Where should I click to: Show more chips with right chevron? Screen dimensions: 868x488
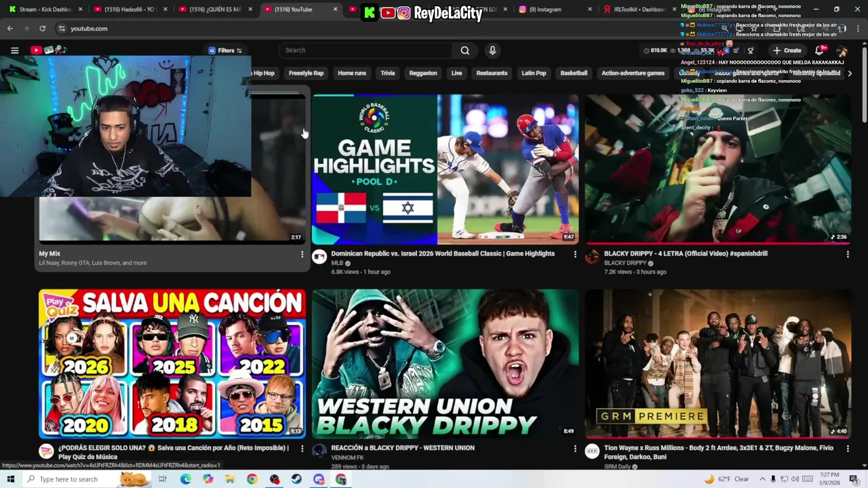pyautogui.click(x=850, y=73)
